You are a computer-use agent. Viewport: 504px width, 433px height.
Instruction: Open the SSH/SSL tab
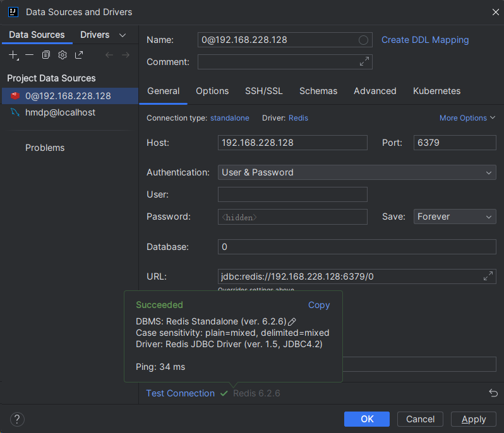tap(264, 92)
